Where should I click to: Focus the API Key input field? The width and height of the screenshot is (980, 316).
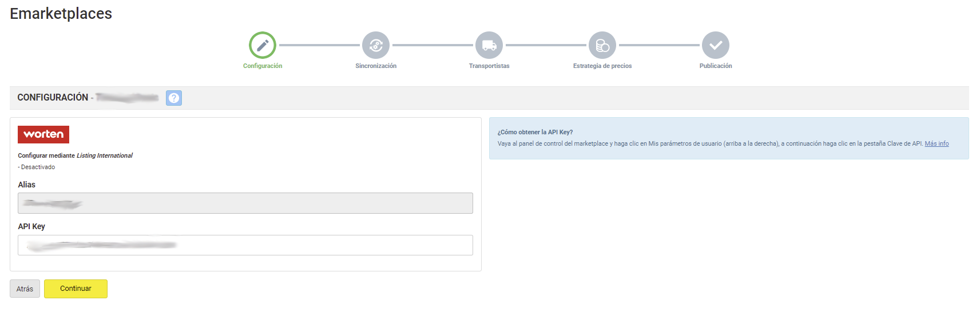(x=245, y=245)
